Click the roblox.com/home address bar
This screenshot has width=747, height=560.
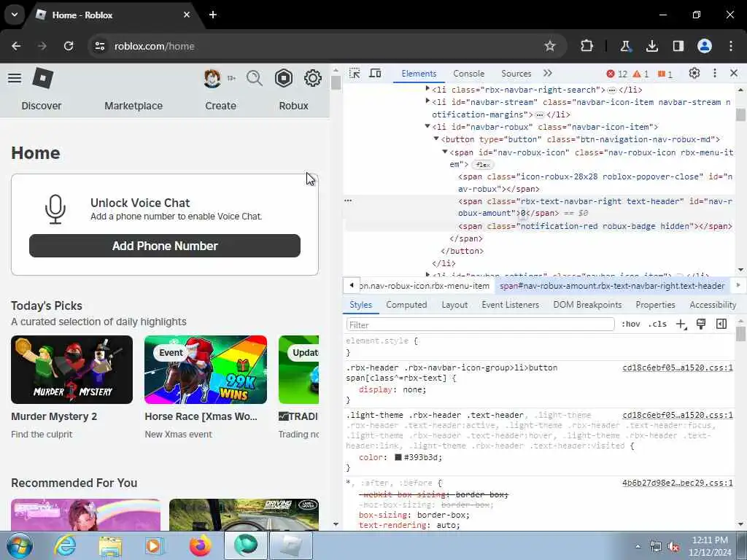[x=326, y=46]
